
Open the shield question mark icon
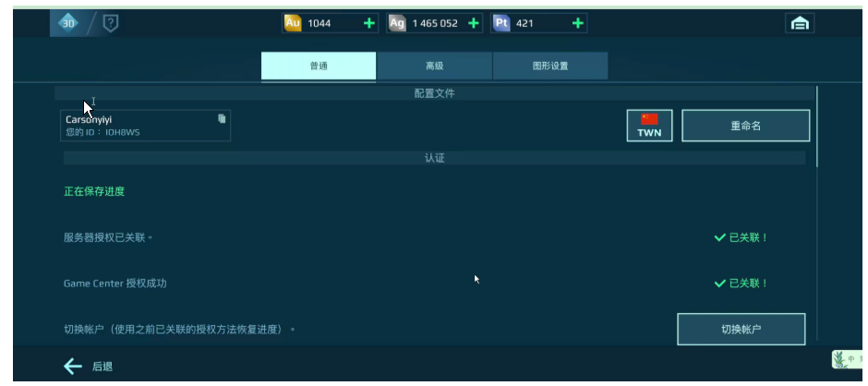[x=111, y=23]
